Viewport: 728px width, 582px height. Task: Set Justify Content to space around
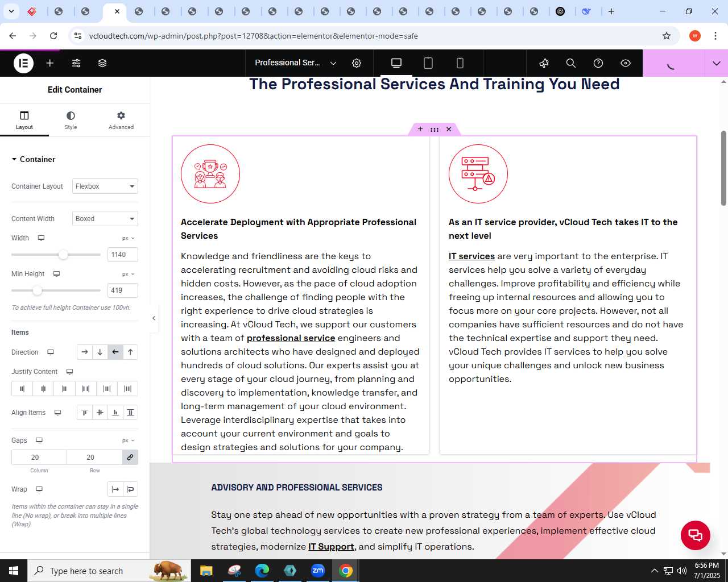pos(106,389)
